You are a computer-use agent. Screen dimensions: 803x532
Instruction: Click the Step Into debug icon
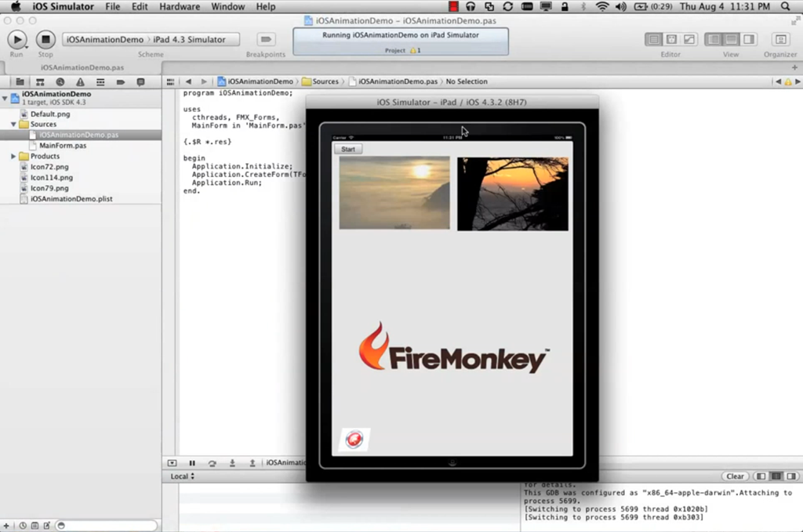click(x=232, y=463)
